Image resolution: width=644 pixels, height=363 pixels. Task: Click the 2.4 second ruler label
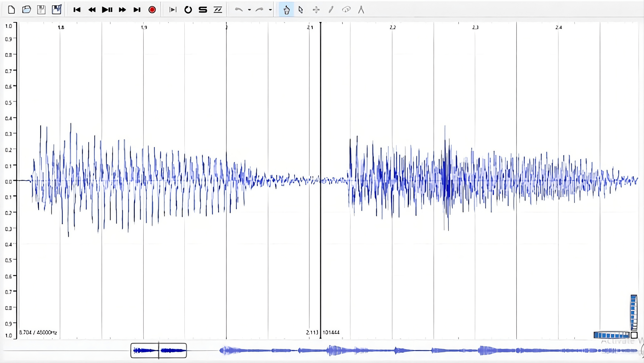(x=559, y=27)
